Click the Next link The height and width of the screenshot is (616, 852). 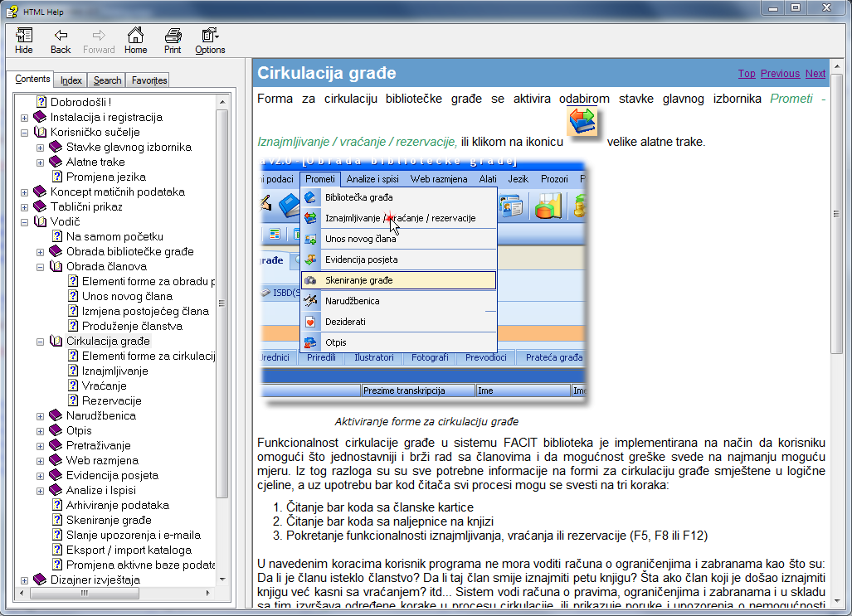tap(815, 74)
